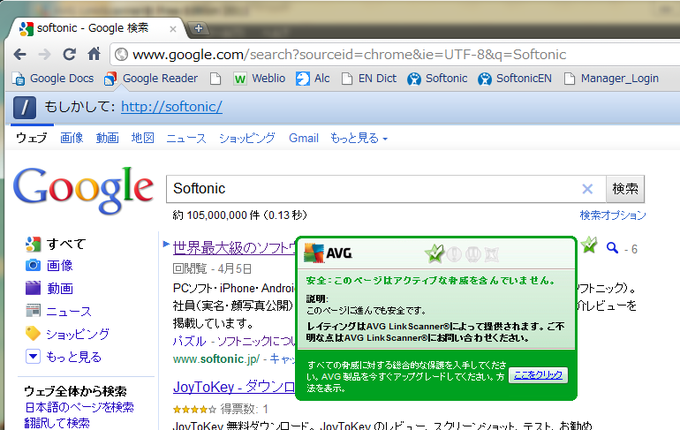Click the 検索 search button
The height and width of the screenshot is (430, 680).
tap(625, 189)
